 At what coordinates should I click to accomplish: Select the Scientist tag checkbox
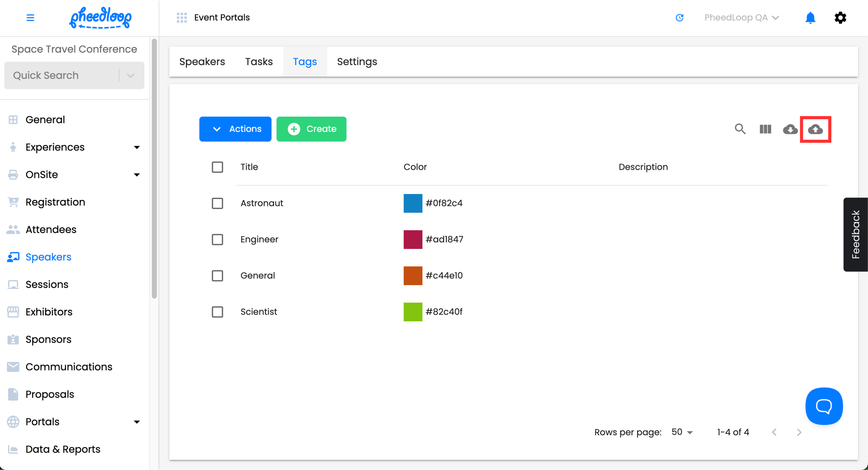pyautogui.click(x=217, y=312)
